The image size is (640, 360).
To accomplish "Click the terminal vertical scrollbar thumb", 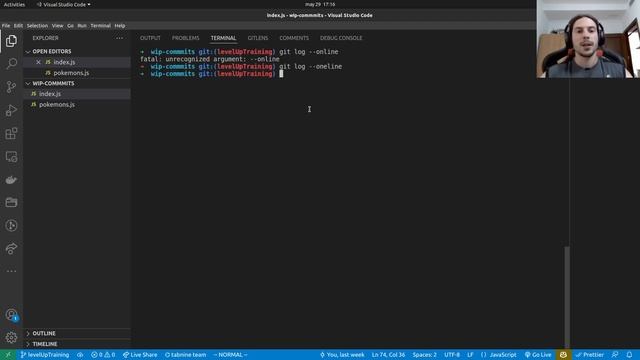I will tap(567, 297).
